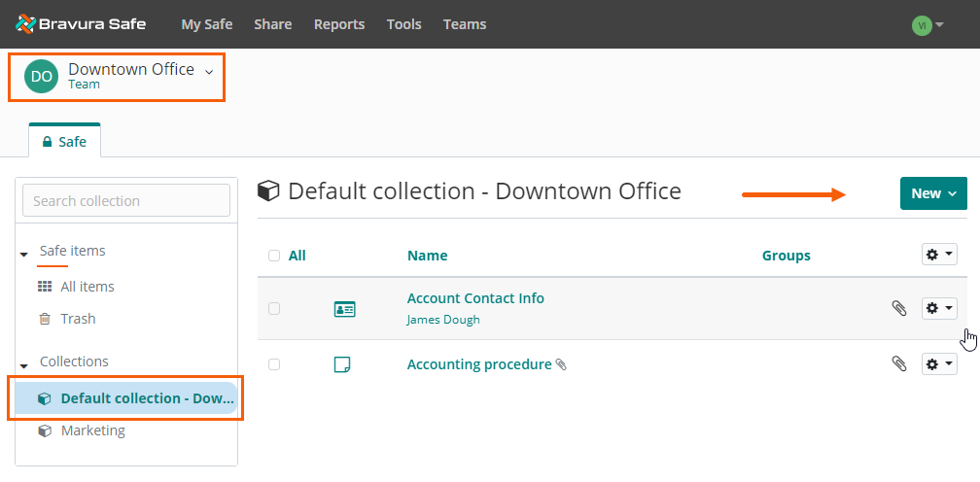The image size is (980, 482).
Task: Open the Account Contact Info item link
Action: tap(475, 298)
